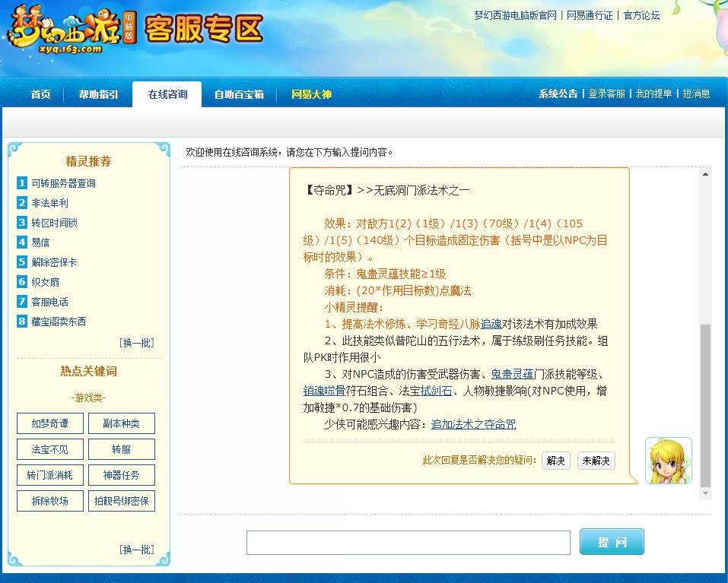Mark reply as 未解决

596,461
